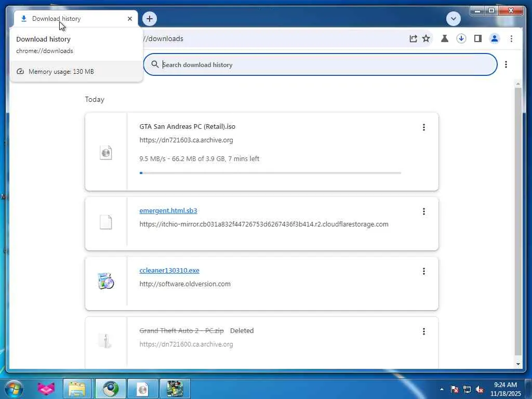Close the Download history tab
The height and width of the screenshot is (399, 532).
(x=129, y=19)
